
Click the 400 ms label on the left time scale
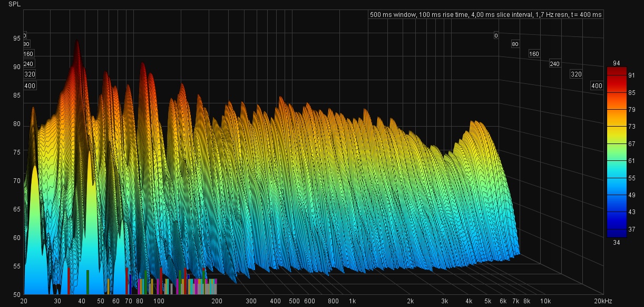pos(30,86)
